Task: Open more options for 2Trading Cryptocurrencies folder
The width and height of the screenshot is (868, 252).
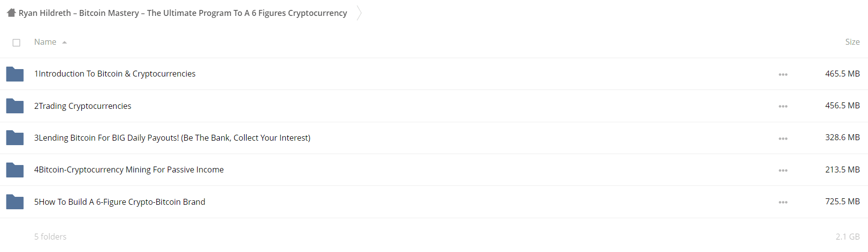Action: (x=783, y=106)
